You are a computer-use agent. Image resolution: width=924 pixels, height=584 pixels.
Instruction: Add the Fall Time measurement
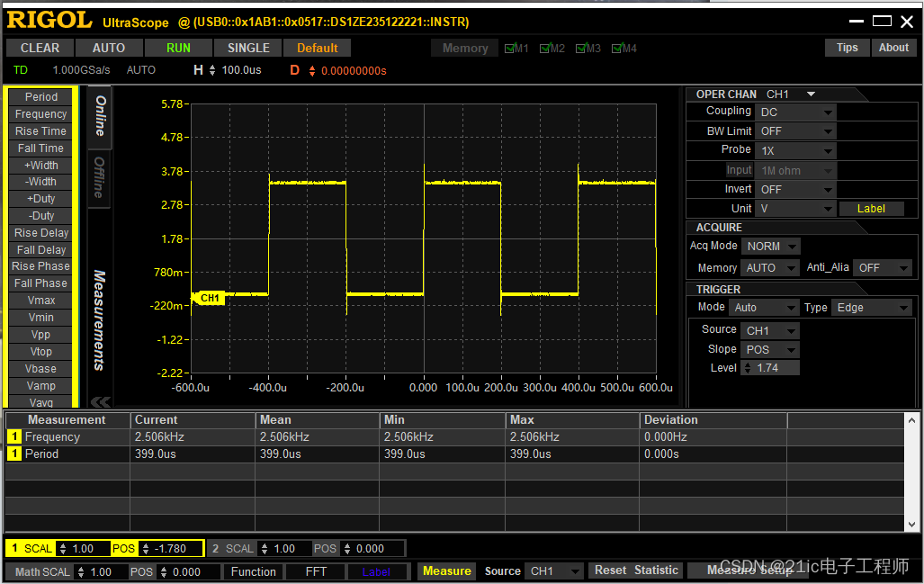tap(40, 148)
